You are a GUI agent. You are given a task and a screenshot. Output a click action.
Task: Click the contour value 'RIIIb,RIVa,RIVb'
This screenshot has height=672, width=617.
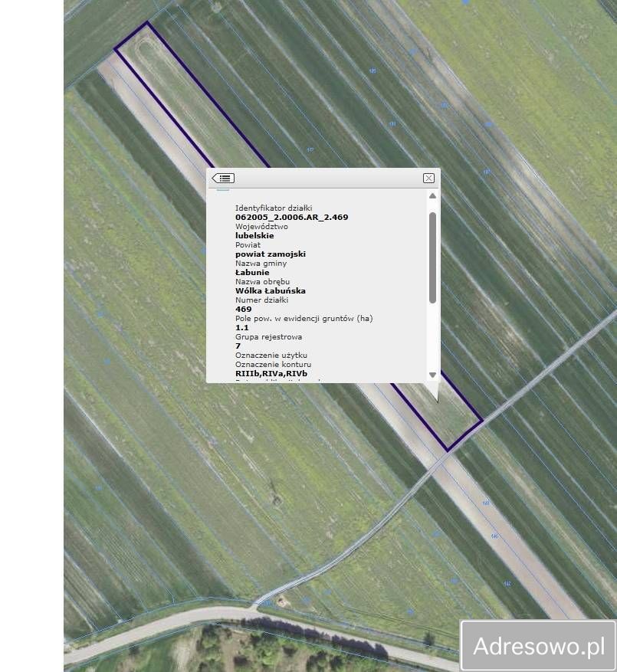click(x=271, y=374)
